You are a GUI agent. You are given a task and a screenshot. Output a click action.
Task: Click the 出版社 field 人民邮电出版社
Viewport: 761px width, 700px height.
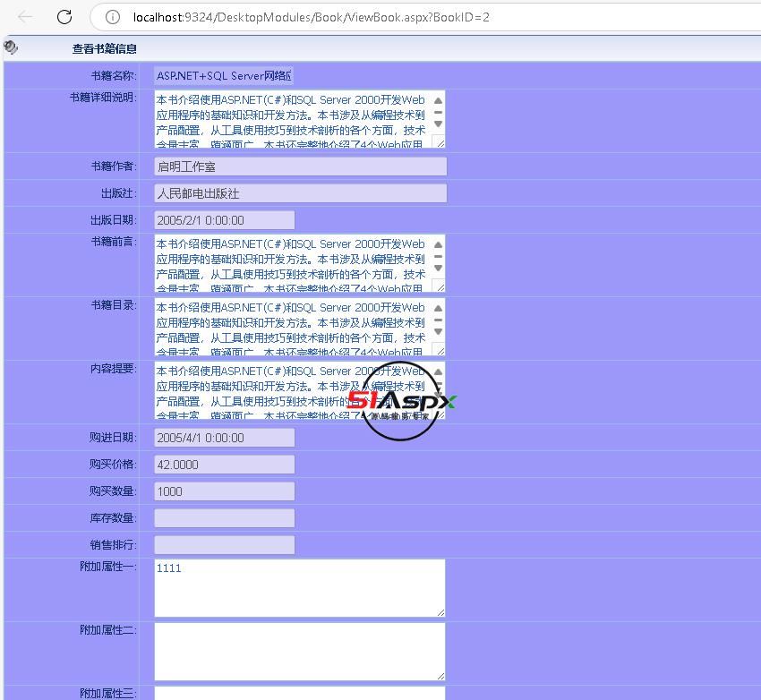click(x=301, y=193)
